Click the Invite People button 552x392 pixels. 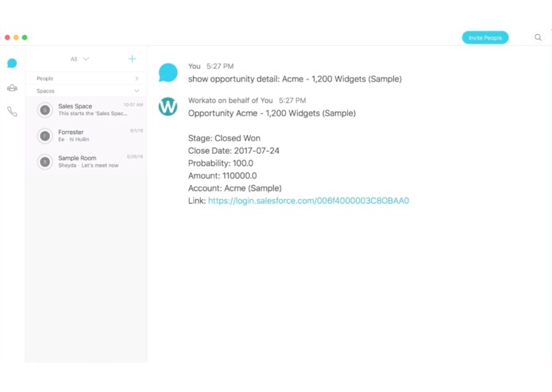click(485, 37)
